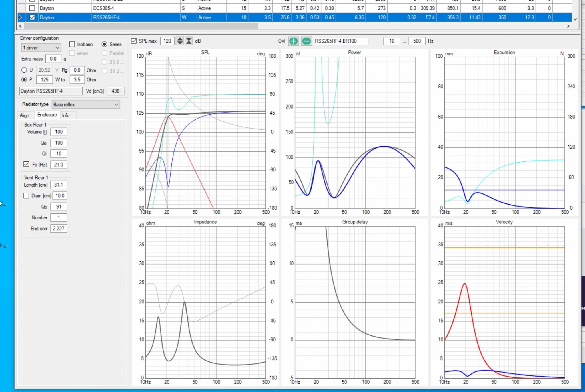Check the Dayton DCS385-4 row checkbox
585x392 pixels.
(x=32, y=8)
